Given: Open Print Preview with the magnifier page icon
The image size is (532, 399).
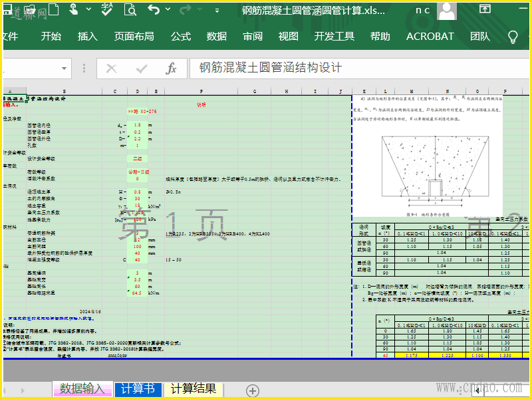Looking at the screenshot, I should coord(130,9).
